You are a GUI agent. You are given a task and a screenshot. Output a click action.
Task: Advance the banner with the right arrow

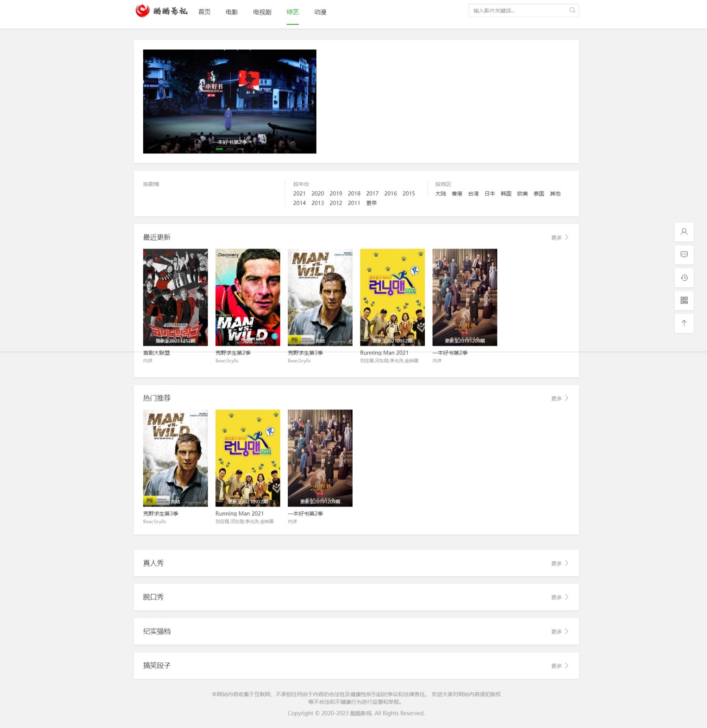click(x=312, y=102)
